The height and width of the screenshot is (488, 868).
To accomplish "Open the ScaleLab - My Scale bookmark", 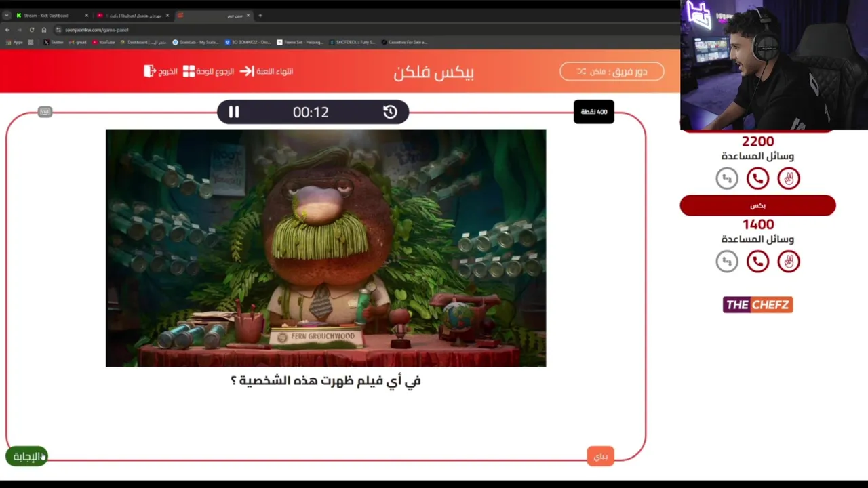I will 195,42.
